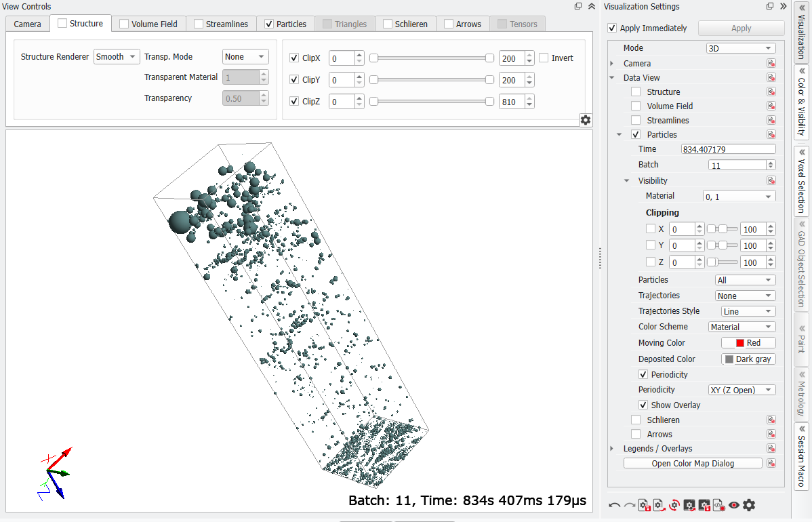Viewport: 812px width, 522px height.
Task: Open the Session Macro side tab
Action: point(801,456)
